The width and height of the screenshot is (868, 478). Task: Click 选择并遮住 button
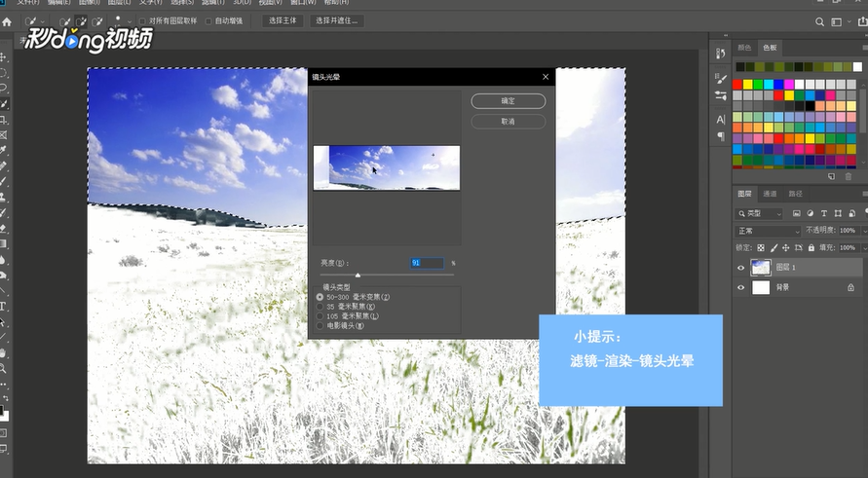pos(336,21)
